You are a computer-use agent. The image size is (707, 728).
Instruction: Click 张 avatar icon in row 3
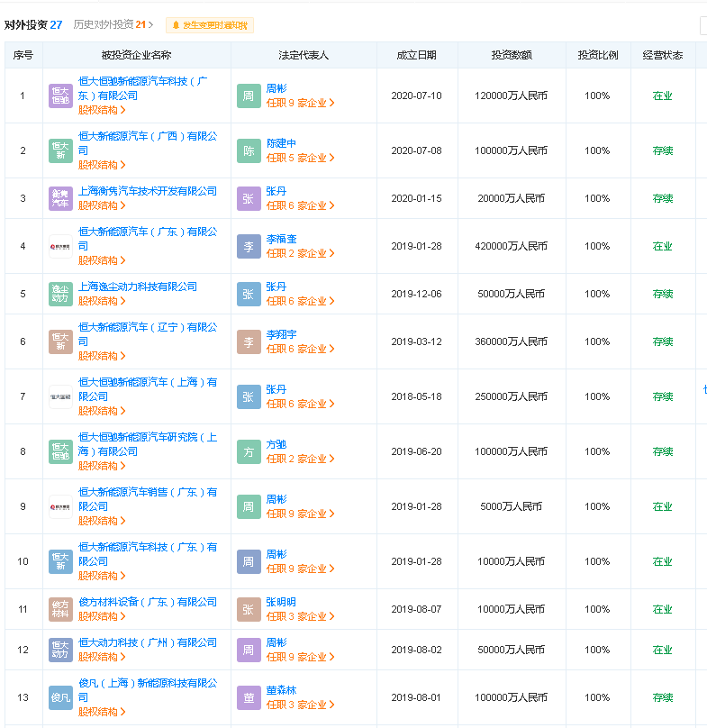pos(249,198)
